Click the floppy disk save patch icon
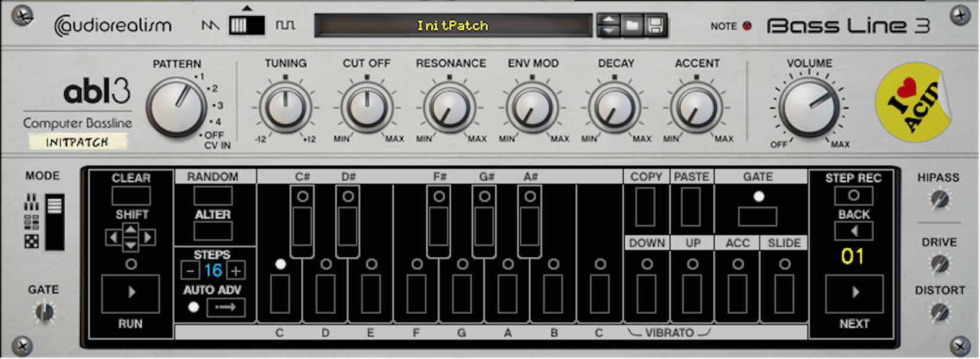 click(655, 26)
